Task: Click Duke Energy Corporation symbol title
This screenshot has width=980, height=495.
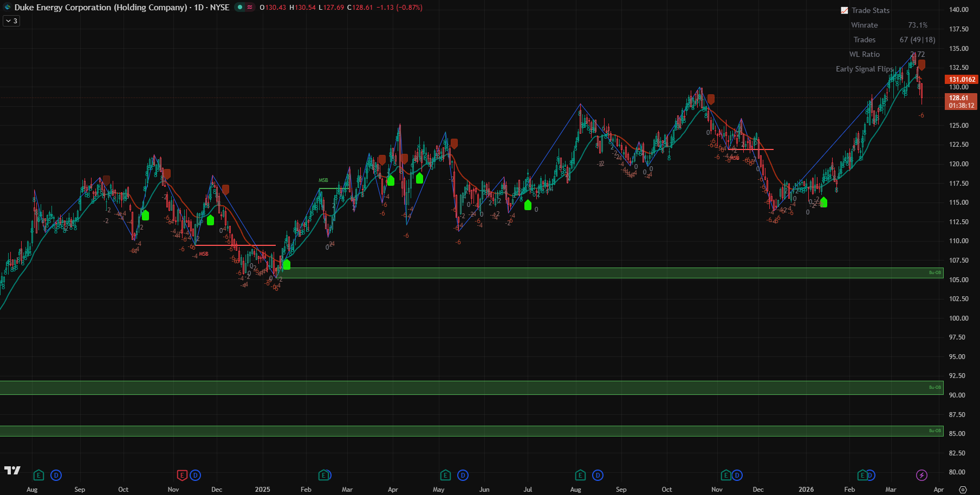Action: coord(101,8)
